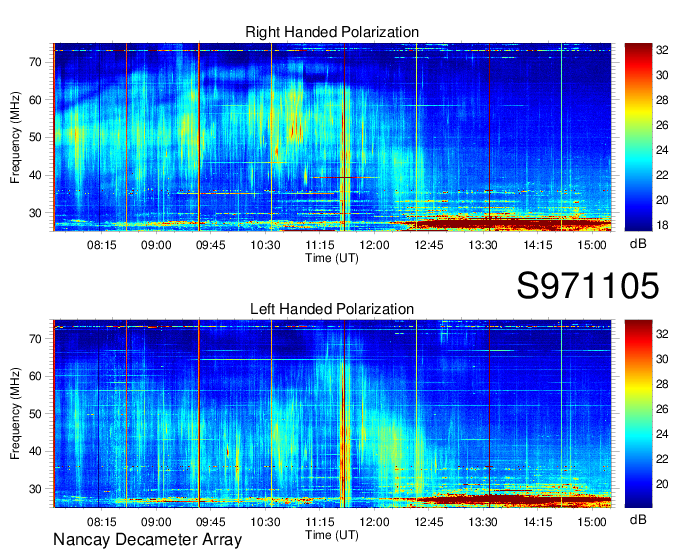
Task: Click the 40 MHz tick of Left Handed plot
Action: coord(36,451)
